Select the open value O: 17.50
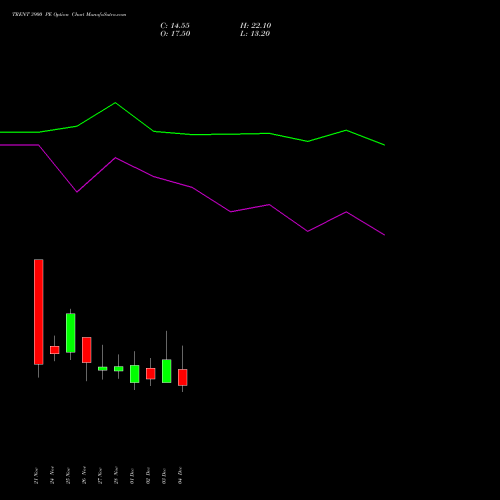This screenshot has width=500, height=500. (x=175, y=34)
